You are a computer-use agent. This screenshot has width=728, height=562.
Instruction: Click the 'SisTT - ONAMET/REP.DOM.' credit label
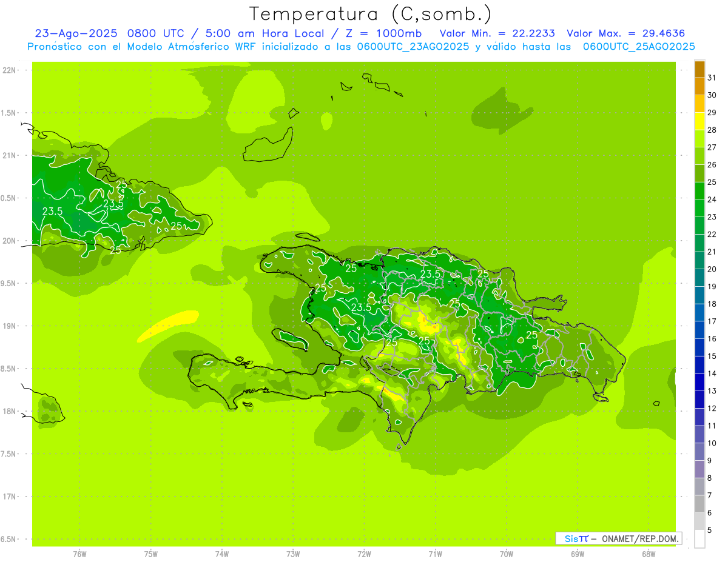point(619,538)
